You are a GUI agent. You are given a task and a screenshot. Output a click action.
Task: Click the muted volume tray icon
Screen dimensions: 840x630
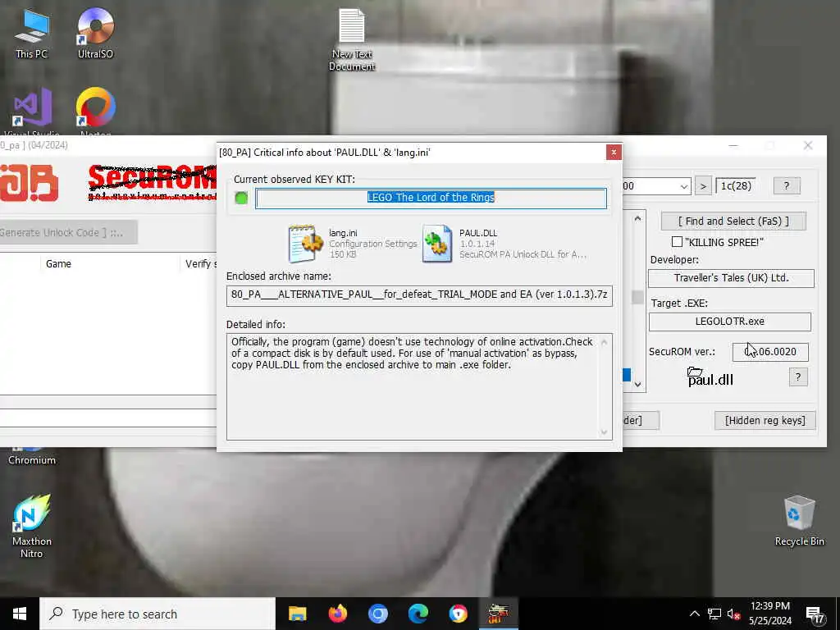(x=733, y=614)
